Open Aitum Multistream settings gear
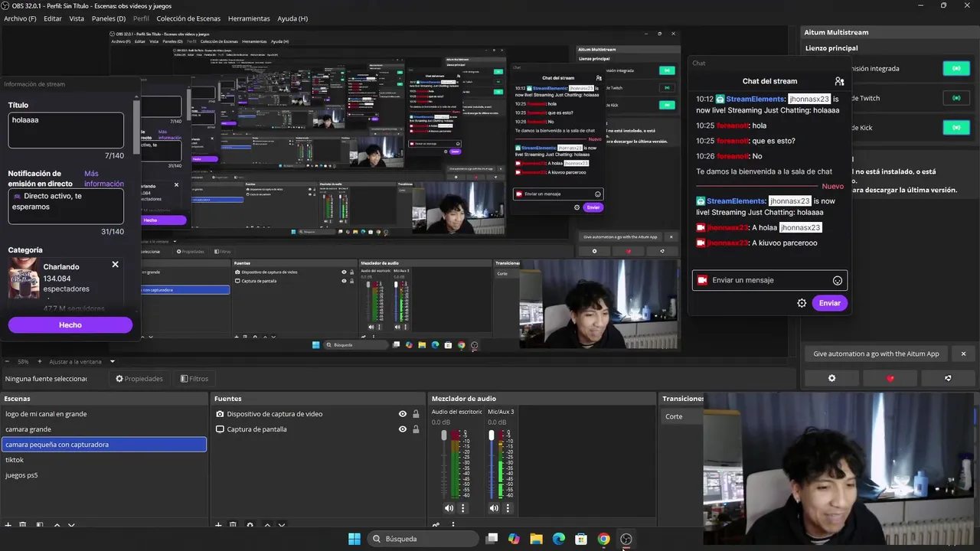 pos(831,378)
